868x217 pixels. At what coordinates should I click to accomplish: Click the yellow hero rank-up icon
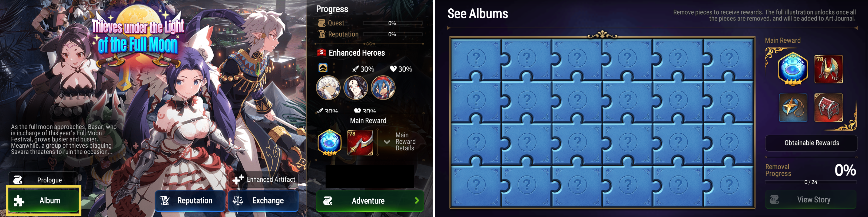pos(323,68)
